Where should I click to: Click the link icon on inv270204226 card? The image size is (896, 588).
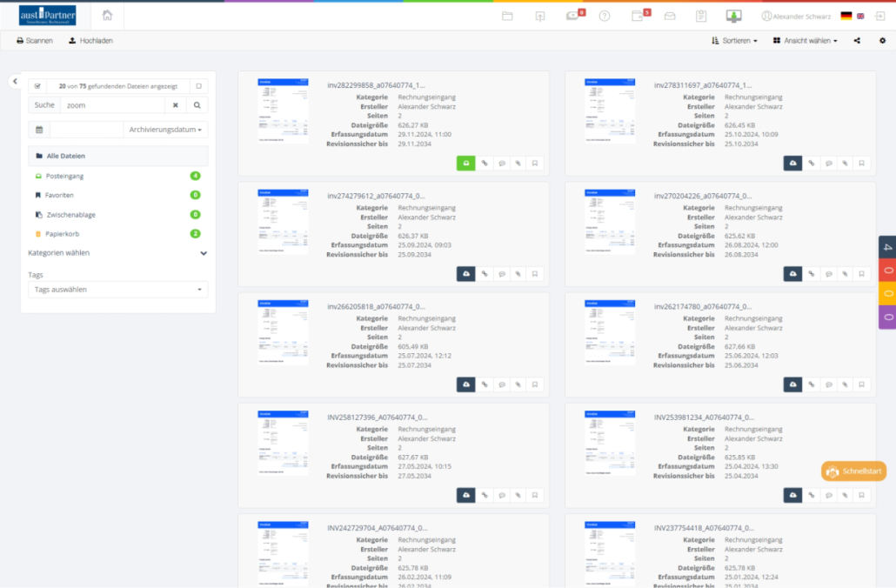click(x=811, y=274)
